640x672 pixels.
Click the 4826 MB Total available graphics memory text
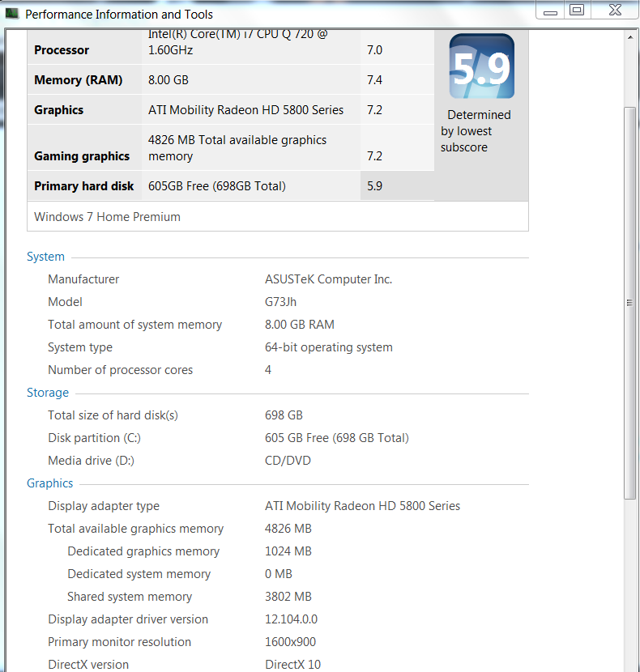click(237, 148)
